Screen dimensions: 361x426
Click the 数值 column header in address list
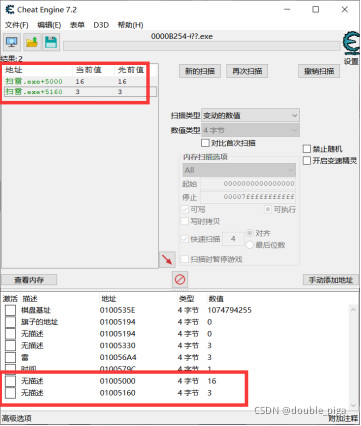point(216,299)
